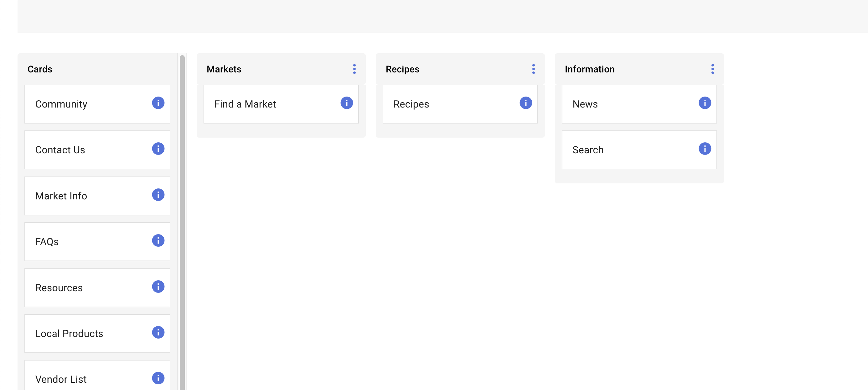Select the Community card

tap(97, 104)
